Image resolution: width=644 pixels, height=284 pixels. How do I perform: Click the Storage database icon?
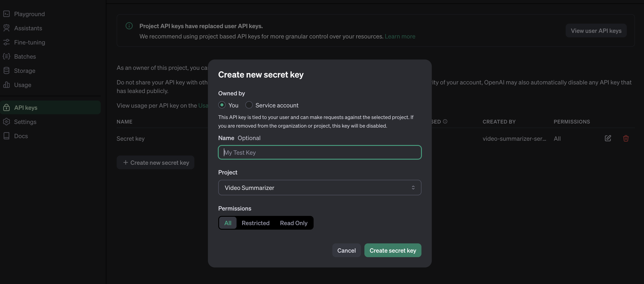6,71
